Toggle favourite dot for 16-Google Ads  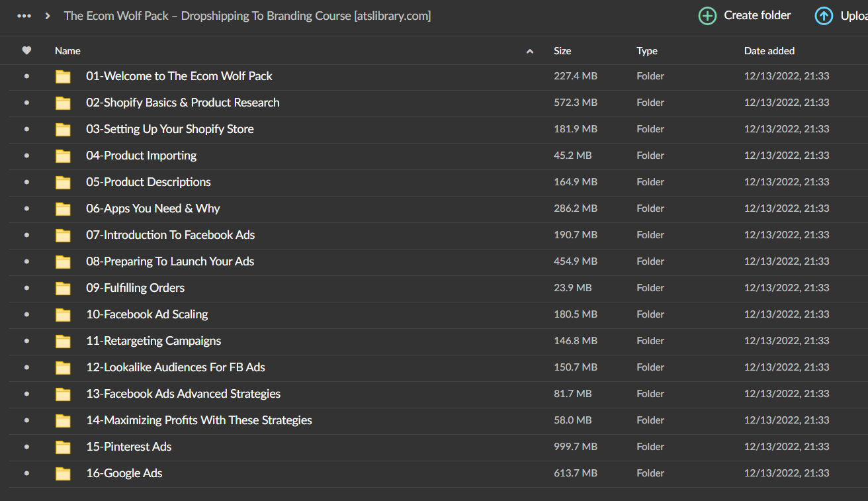tap(26, 473)
